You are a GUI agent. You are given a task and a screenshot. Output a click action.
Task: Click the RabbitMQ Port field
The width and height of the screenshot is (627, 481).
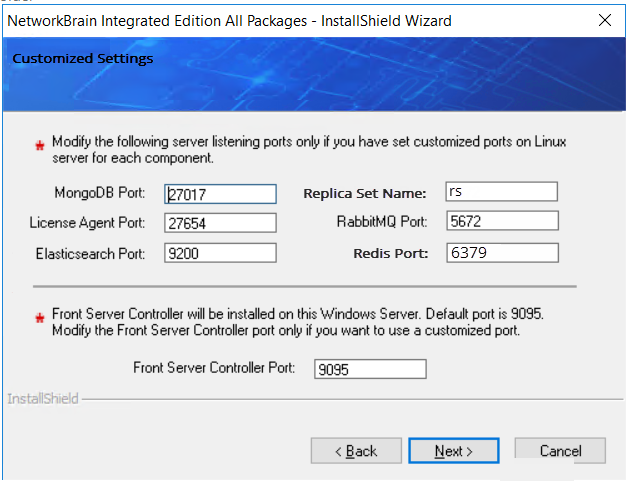[x=502, y=221]
